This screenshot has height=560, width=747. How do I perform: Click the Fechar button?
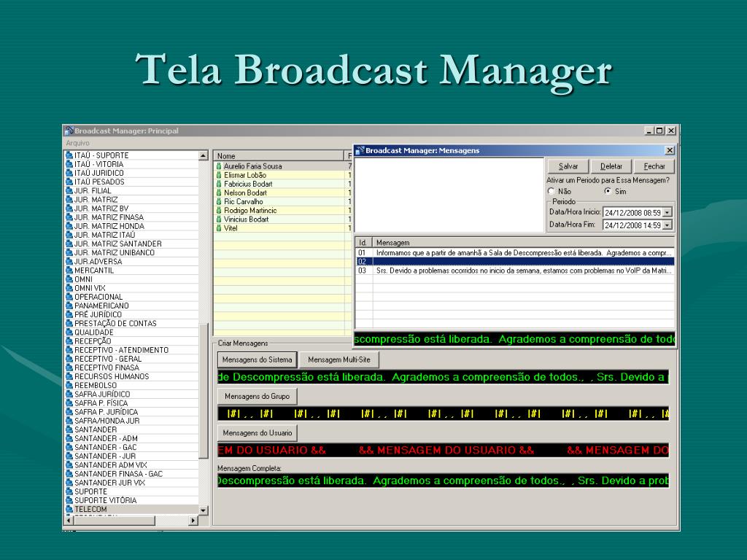[654, 166]
